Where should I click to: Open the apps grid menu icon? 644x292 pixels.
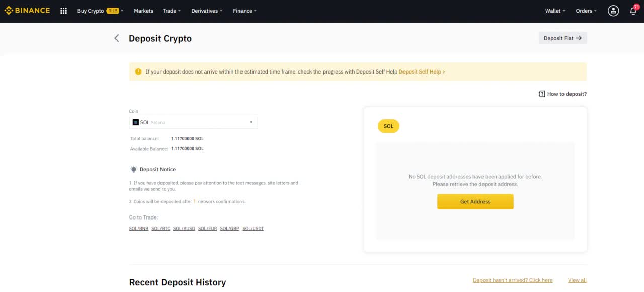(63, 11)
